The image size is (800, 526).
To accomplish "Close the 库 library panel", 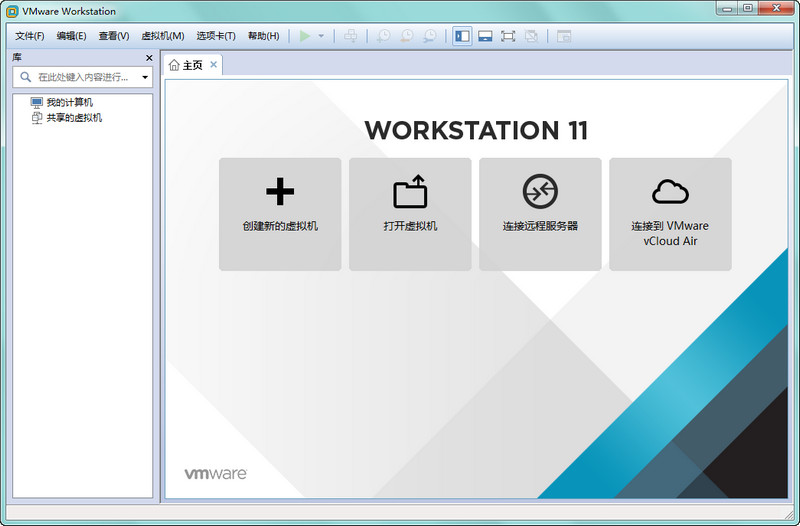I will [x=149, y=58].
